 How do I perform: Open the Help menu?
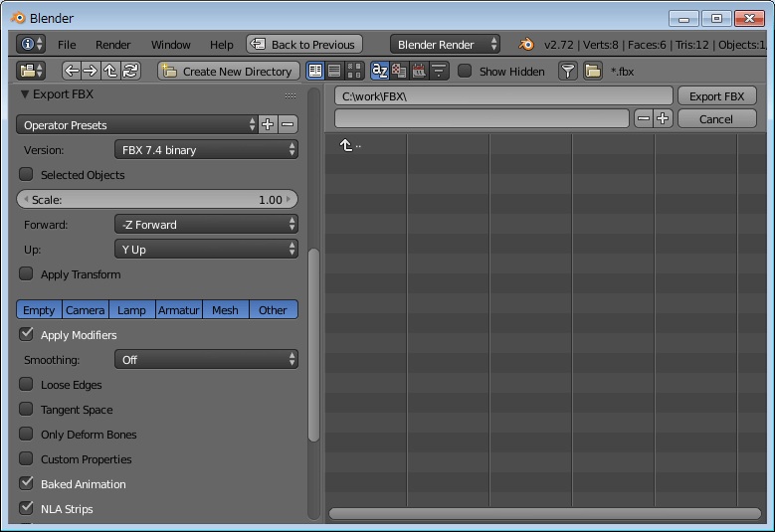(x=222, y=45)
